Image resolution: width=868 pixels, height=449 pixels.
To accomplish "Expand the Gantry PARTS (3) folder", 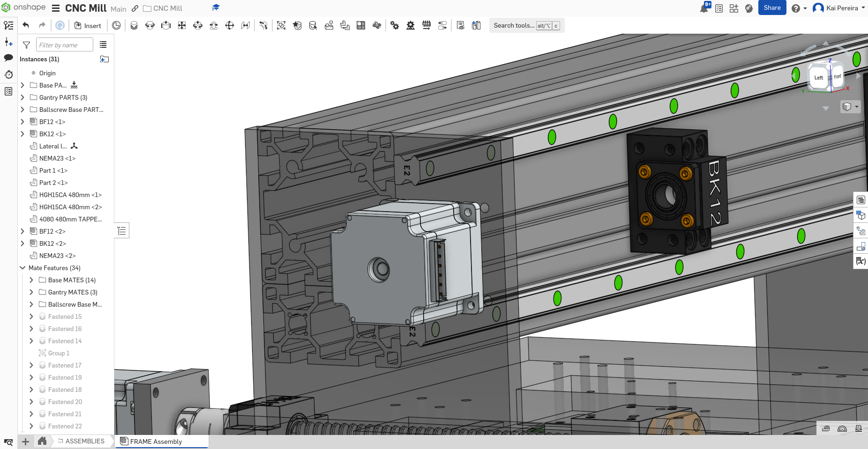I will 22,97.
